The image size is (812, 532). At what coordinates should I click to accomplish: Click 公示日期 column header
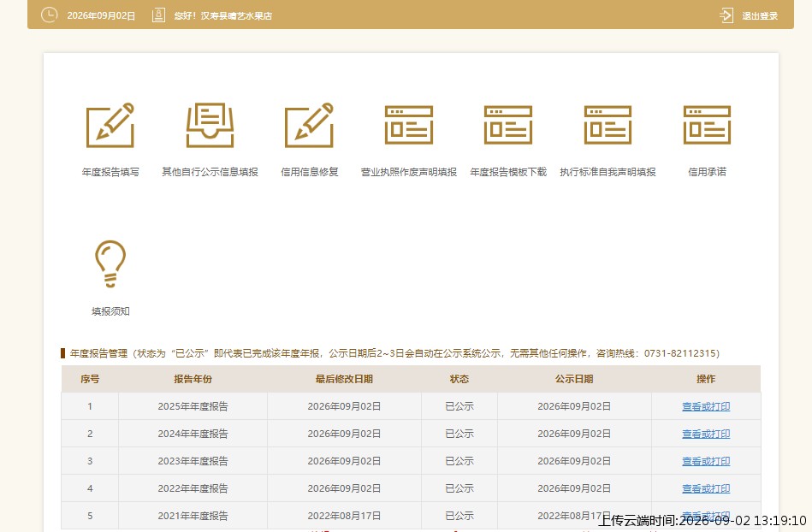[574, 379]
